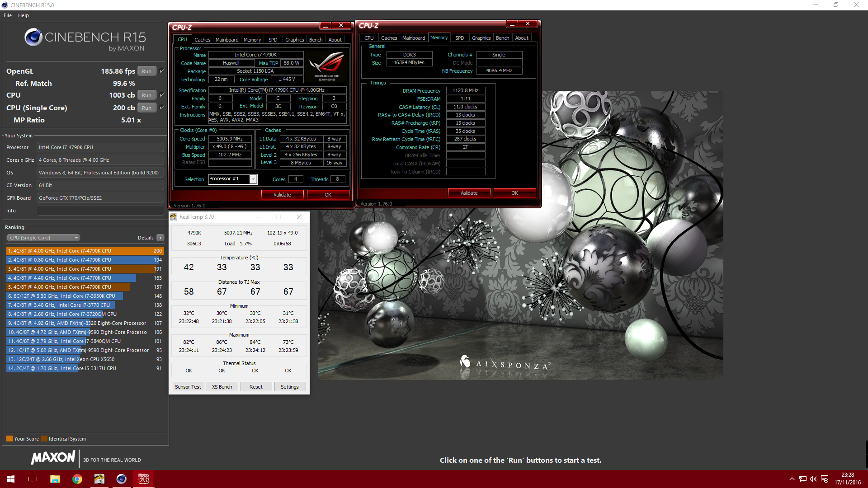This screenshot has height=488, width=868.
Task: Open the CPU (Single Core) ranking dropdown
Action: 43,238
